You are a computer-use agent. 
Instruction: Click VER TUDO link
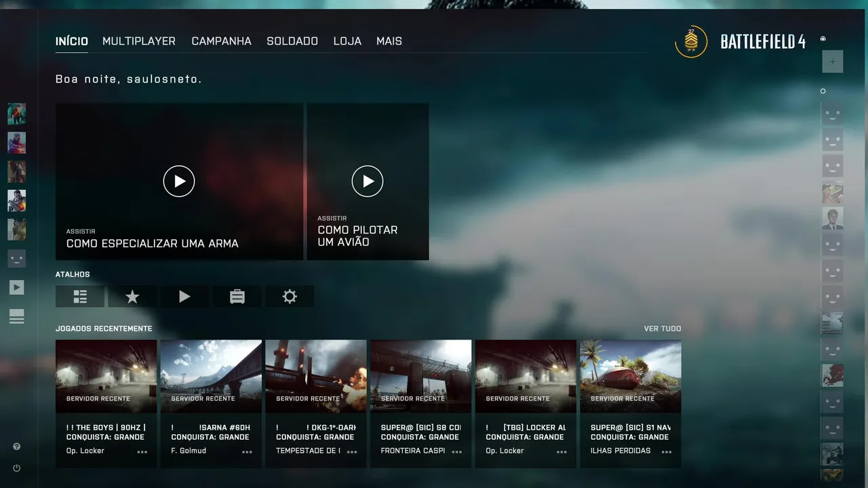coord(663,329)
